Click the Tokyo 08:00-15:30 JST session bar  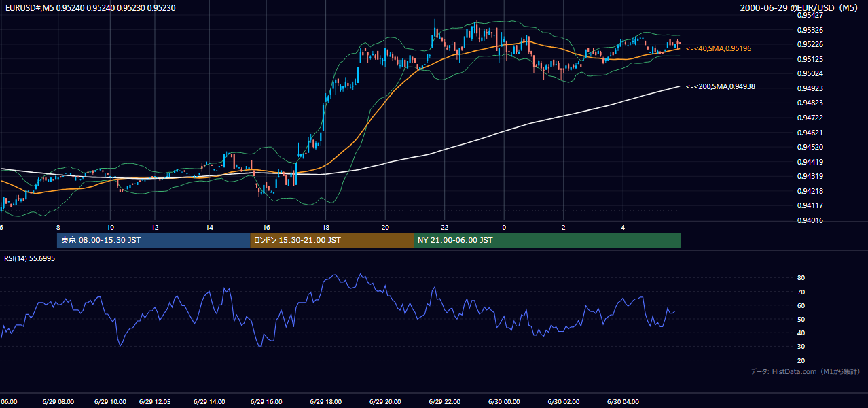(x=154, y=240)
